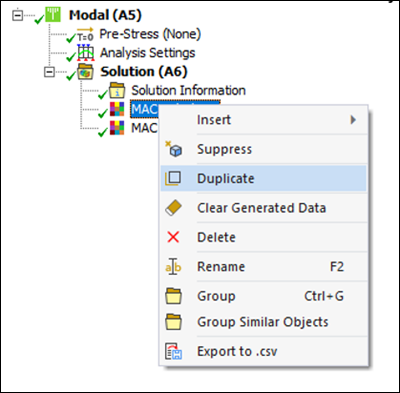This screenshot has height=393, width=400.
Task: Click the Analysis Settings icon
Action: (x=86, y=53)
